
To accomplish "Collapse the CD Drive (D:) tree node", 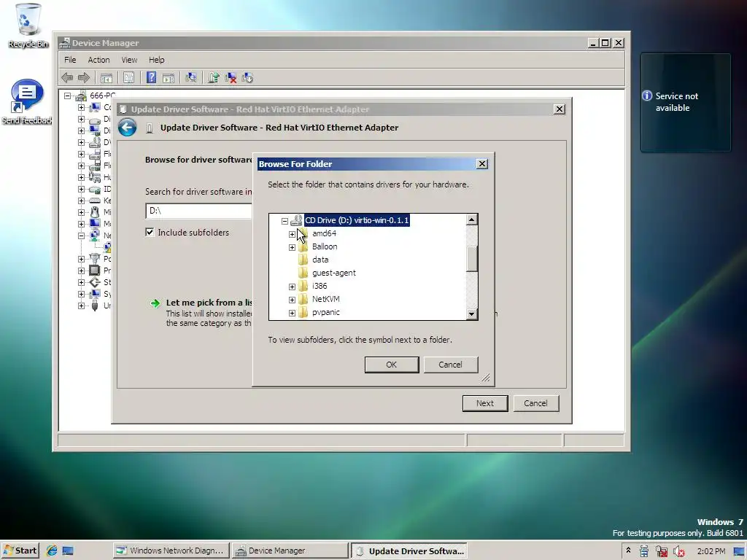I will point(285,221).
